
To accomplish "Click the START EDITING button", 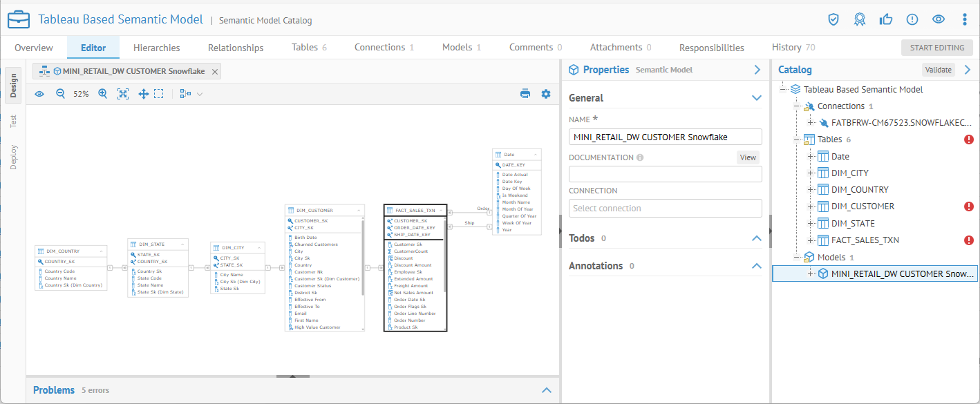I will pos(936,48).
